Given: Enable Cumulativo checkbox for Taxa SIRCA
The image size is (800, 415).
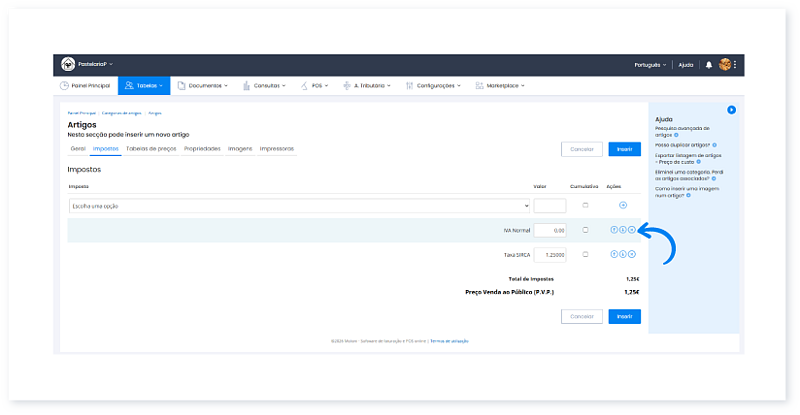Looking at the screenshot, I should coord(585,255).
